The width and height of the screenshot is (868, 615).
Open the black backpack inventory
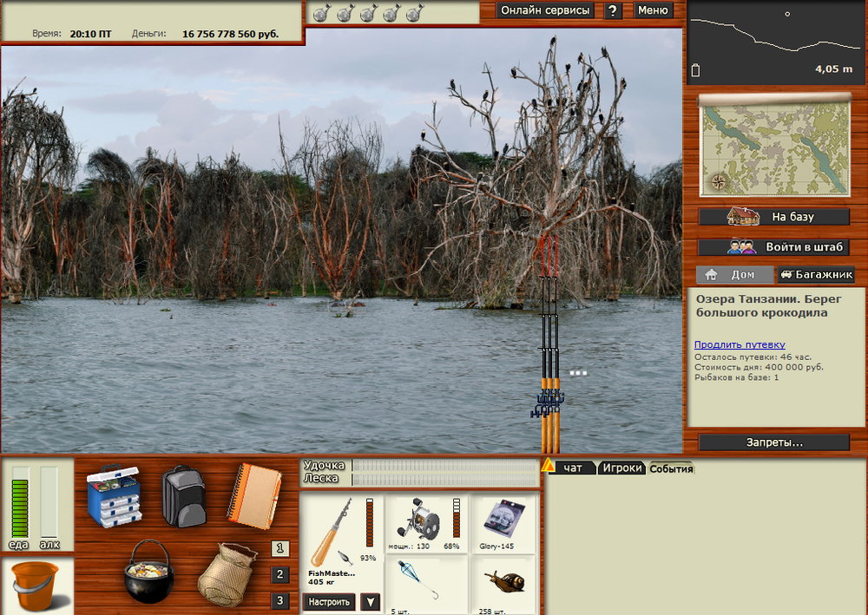tap(183, 495)
